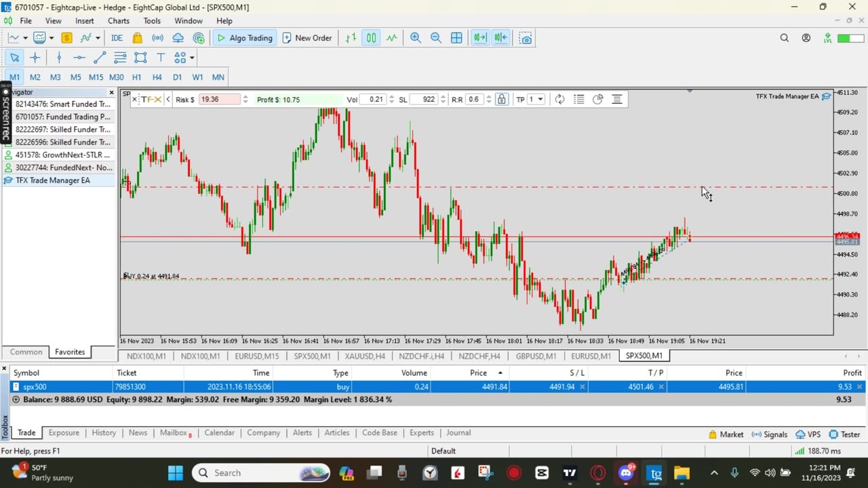868x488 pixels.
Task: Open the Charts menu
Action: click(119, 21)
